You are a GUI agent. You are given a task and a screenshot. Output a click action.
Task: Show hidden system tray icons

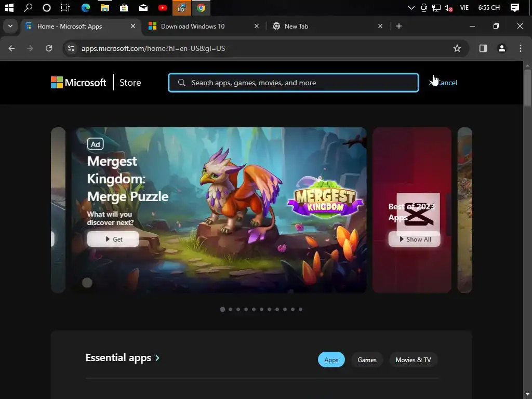[x=411, y=7]
